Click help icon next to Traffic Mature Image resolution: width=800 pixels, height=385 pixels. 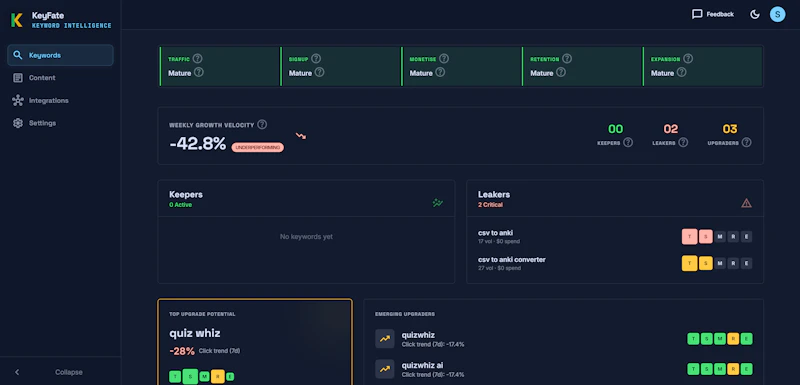198,72
